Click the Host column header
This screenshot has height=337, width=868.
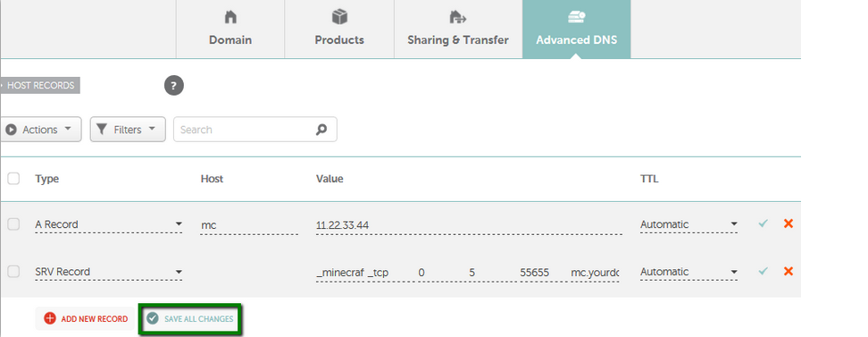(212, 179)
